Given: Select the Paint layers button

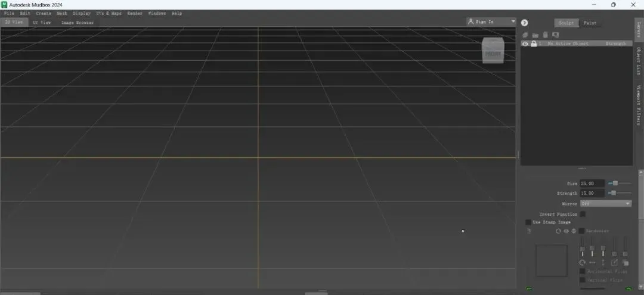Looking at the screenshot, I should coord(590,23).
